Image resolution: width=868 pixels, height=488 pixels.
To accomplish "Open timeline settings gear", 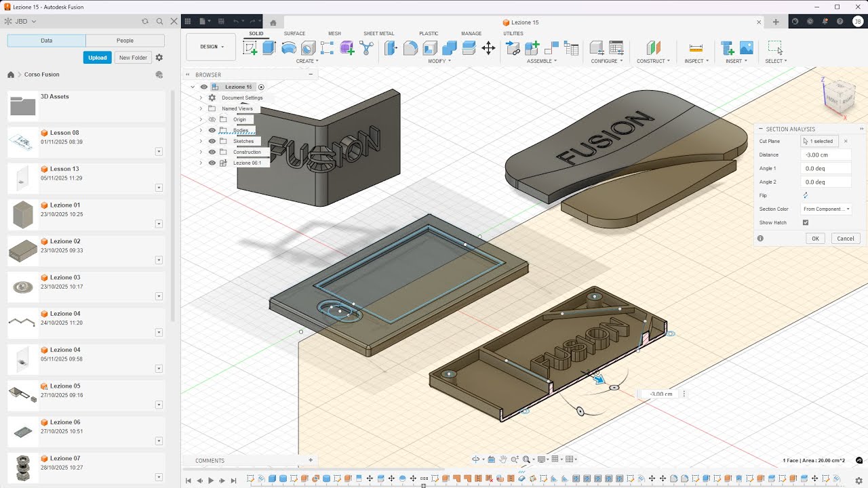I will pyautogui.click(x=859, y=481).
